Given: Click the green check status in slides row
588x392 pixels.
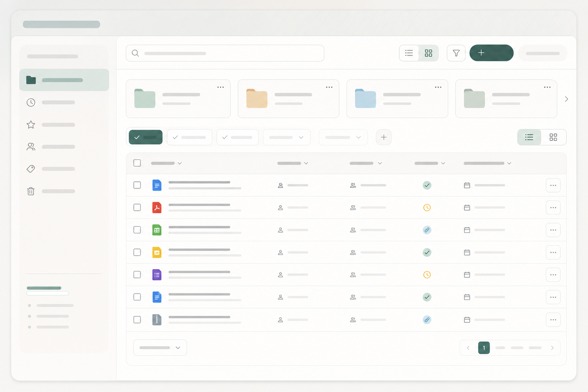Looking at the screenshot, I should pos(427,252).
